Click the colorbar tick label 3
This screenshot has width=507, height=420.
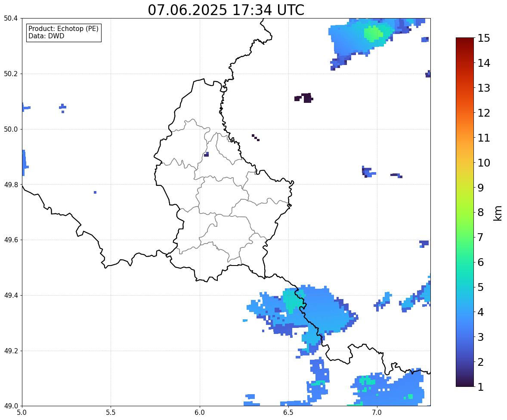481,337
